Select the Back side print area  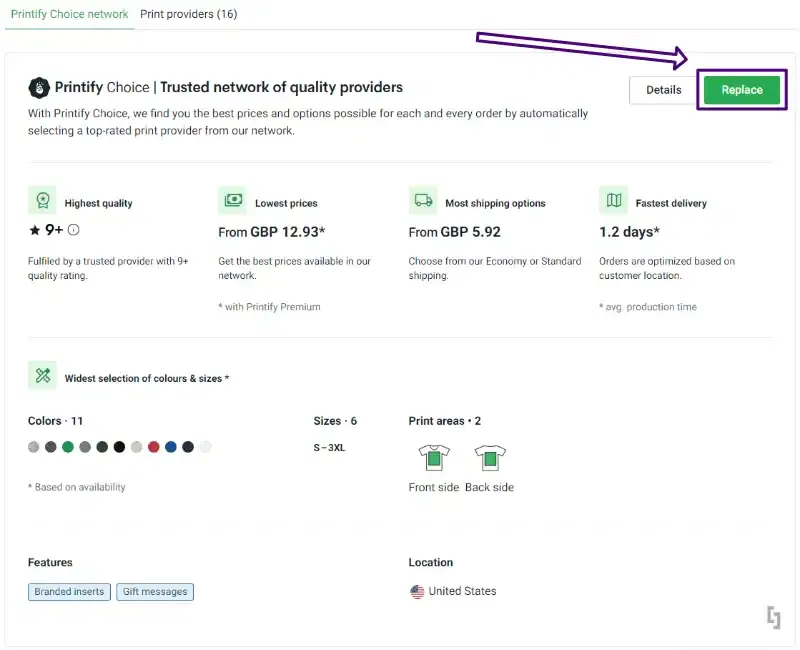click(489, 457)
